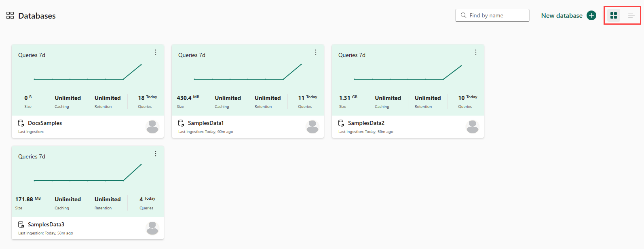Open the DocsSamples database
The image size is (644, 249).
pyautogui.click(x=45, y=123)
